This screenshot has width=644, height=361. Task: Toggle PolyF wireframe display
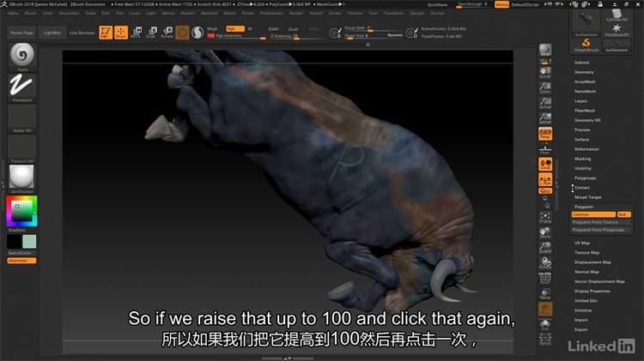pos(545,278)
